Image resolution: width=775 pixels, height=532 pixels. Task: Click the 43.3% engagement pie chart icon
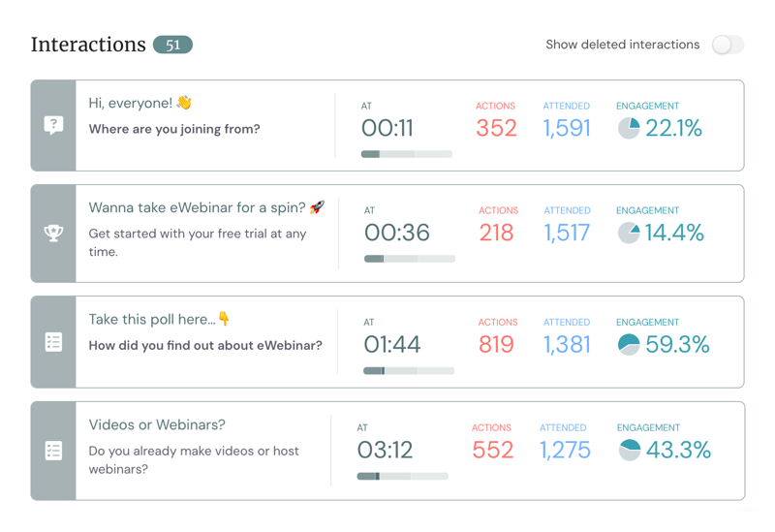pyautogui.click(x=629, y=450)
